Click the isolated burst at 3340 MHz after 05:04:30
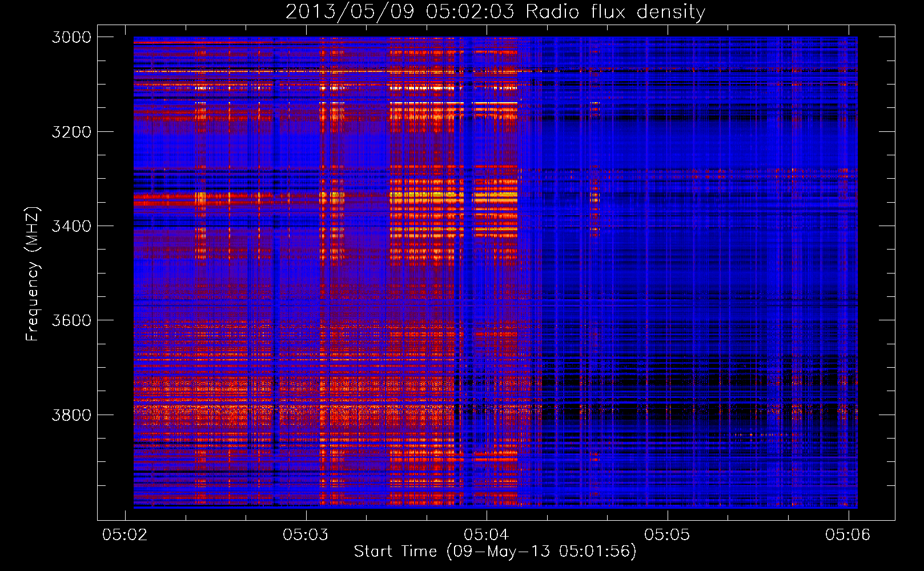Image resolution: width=924 pixels, height=571 pixels. click(x=594, y=198)
